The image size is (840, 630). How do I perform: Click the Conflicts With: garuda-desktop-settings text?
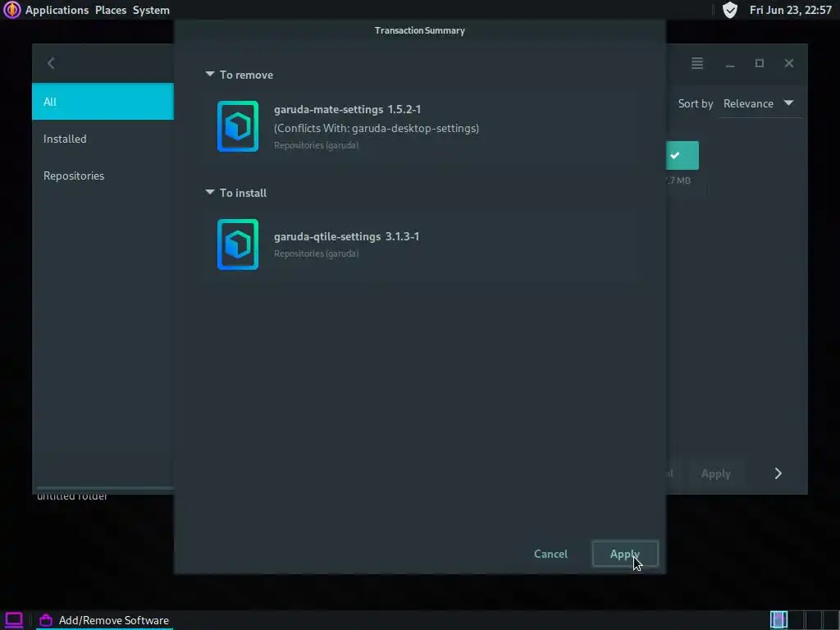pyautogui.click(x=377, y=128)
